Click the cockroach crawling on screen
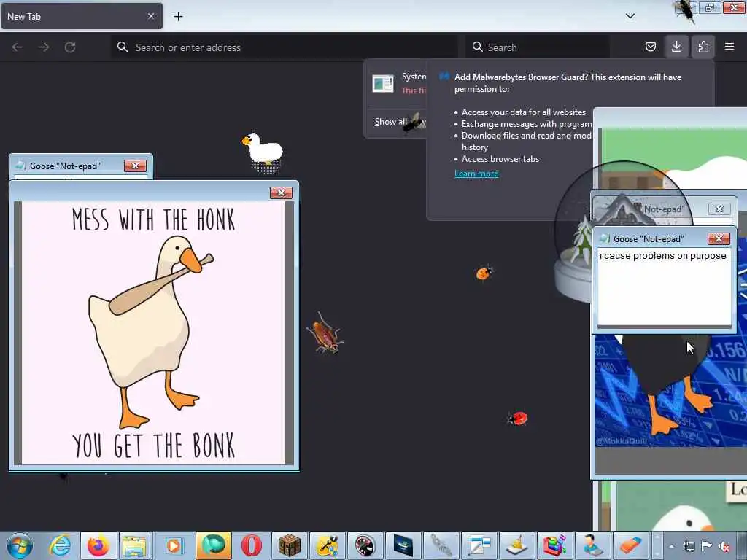747x560 pixels. coord(325,333)
